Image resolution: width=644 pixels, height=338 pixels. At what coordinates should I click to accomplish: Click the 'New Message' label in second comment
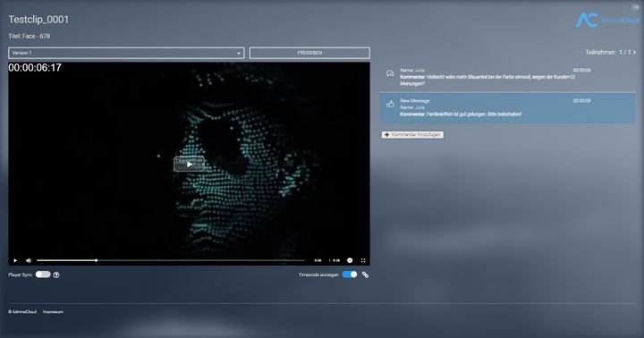[415, 101]
